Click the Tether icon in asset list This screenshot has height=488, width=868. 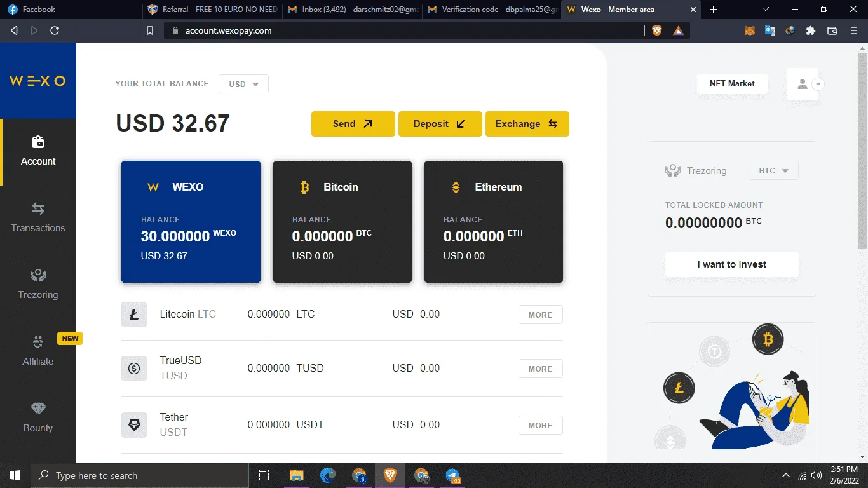click(x=134, y=425)
